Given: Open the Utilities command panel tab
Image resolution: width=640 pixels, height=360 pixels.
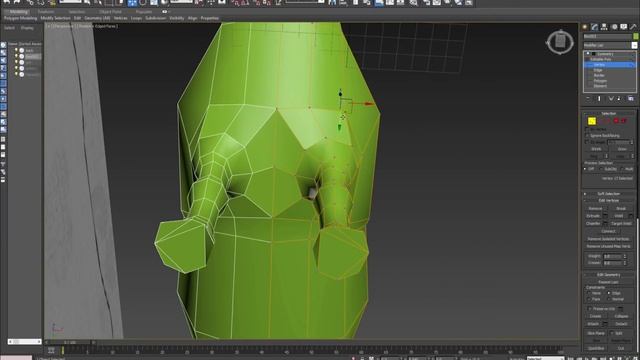Looking at the screenshot, I should [633, 27].
